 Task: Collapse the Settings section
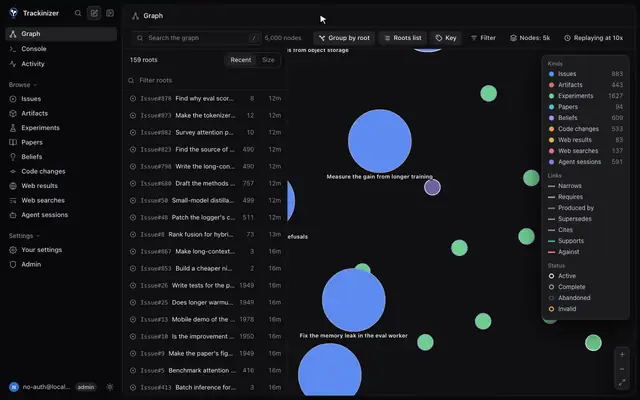(x=24, y=236)
